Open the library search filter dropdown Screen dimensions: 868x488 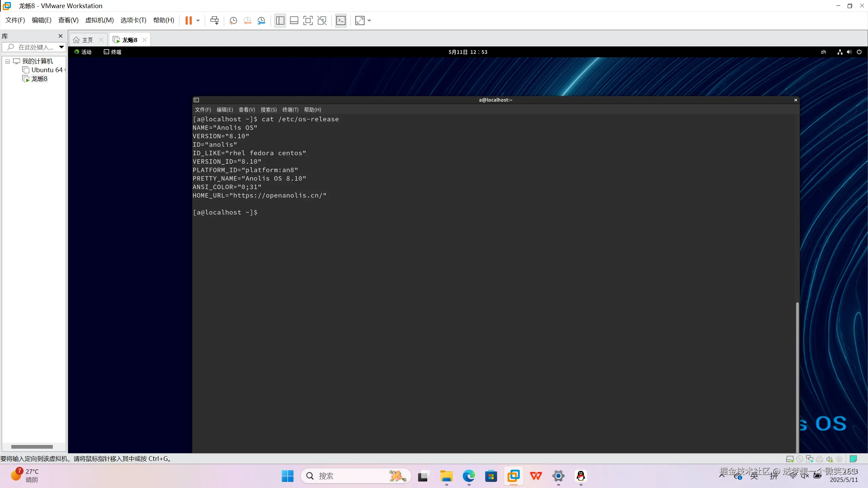pyautogui.click(x=61, y=47)
